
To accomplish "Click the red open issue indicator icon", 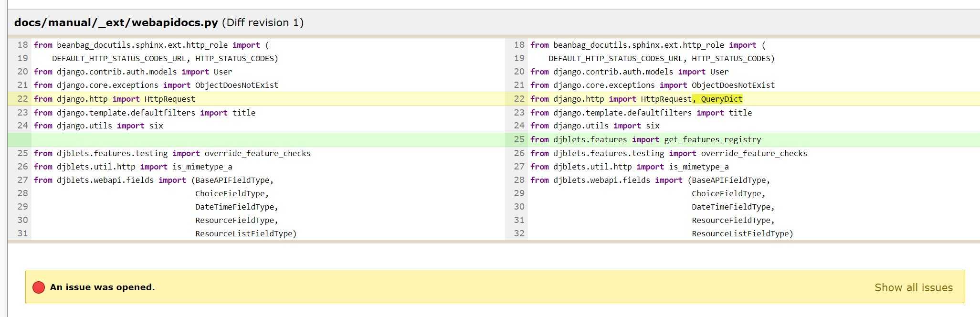I will click(x=39, y=287).
